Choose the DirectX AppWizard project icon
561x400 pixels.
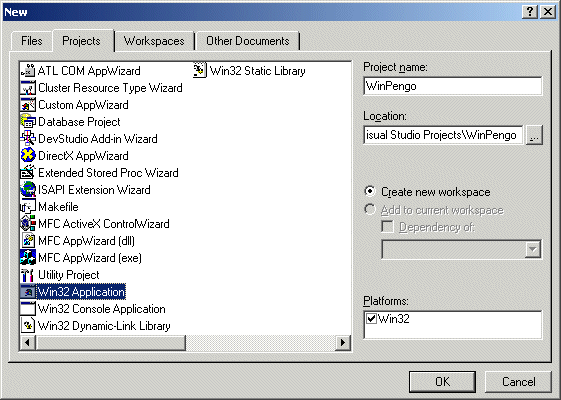coord(28,156)
